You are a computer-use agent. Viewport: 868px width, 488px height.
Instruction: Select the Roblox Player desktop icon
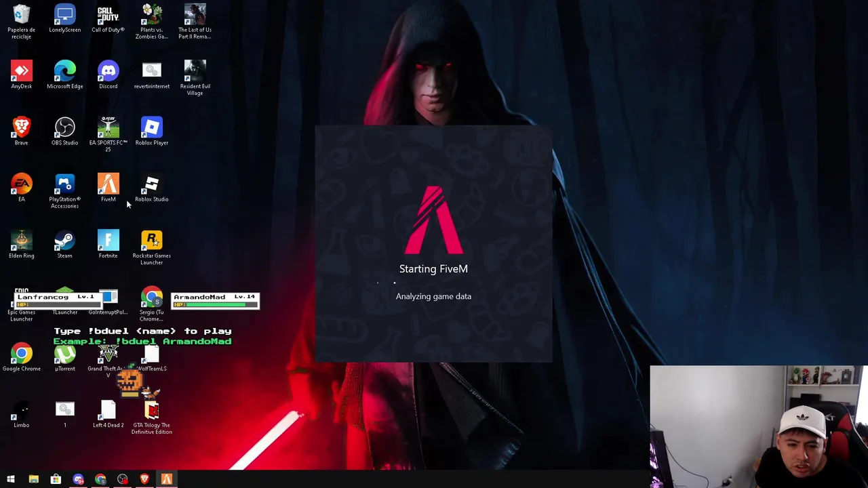tap(151, 131)
